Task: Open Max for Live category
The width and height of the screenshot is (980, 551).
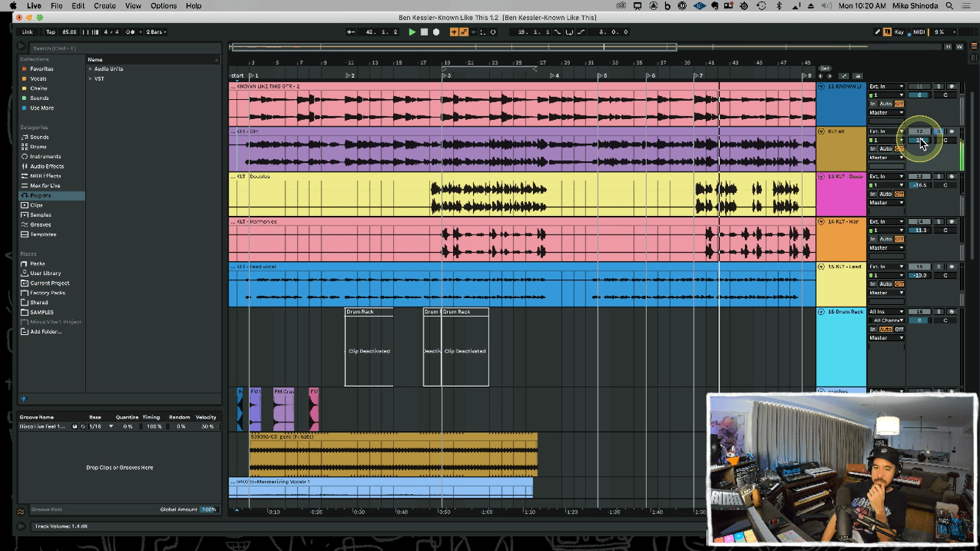Action: 45,186
